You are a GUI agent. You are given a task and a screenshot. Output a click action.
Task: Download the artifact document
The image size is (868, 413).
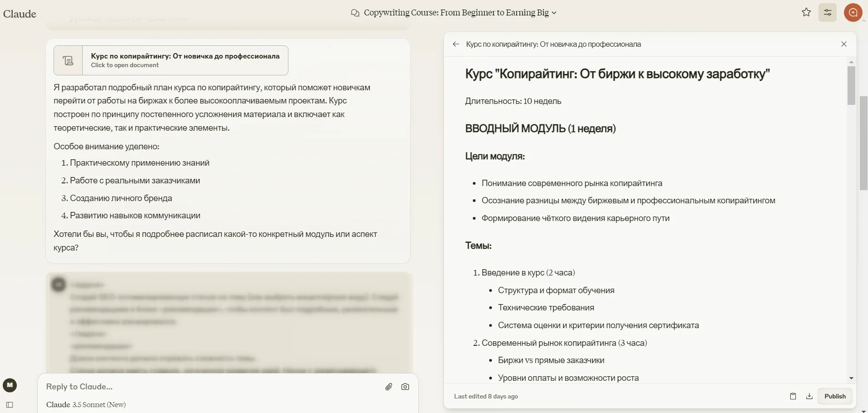click(x=809, y=396)
